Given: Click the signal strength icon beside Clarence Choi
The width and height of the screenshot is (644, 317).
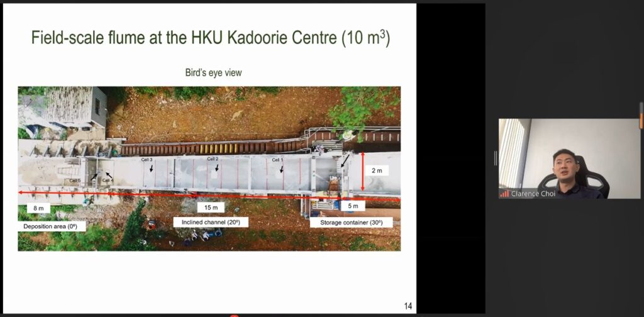Looking at the screenshot, I should [x=504, y=194].
